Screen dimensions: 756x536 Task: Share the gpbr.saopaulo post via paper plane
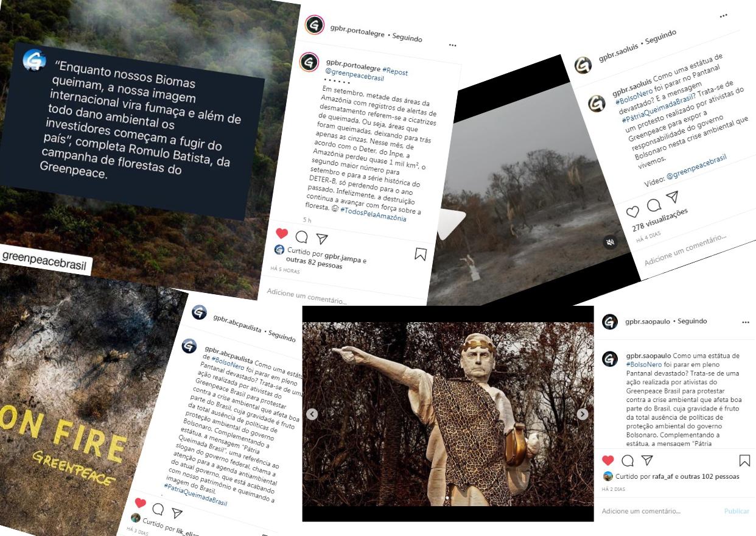(x=647, y=460)
